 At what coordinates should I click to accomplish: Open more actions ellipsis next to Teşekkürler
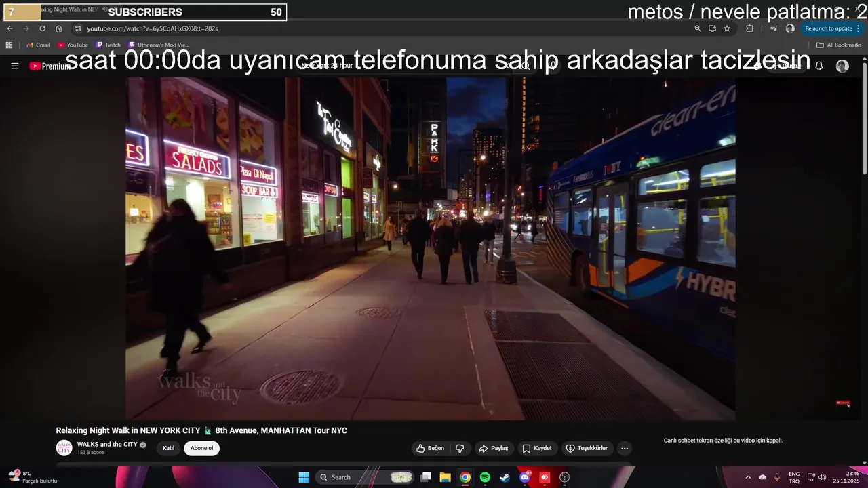click(x=625, y=448)
